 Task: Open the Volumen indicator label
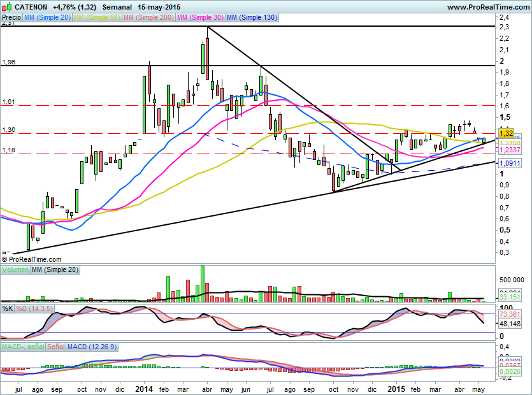15,271
